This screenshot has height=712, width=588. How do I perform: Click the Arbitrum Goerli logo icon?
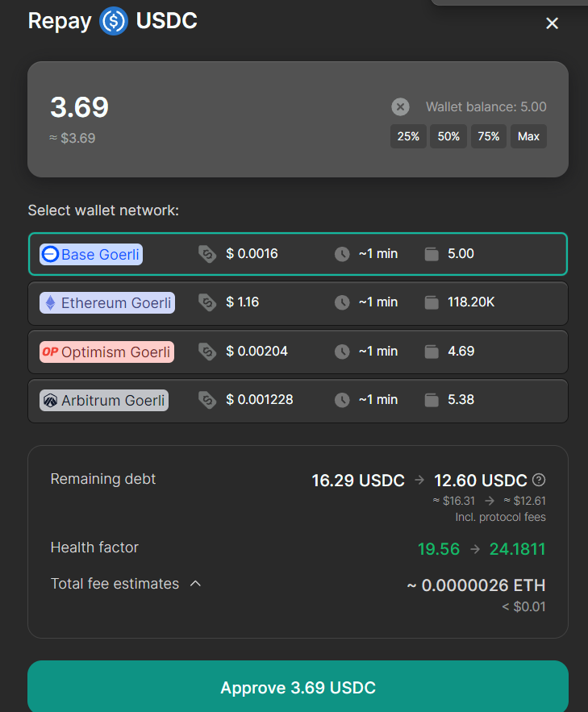pos(50,400)
